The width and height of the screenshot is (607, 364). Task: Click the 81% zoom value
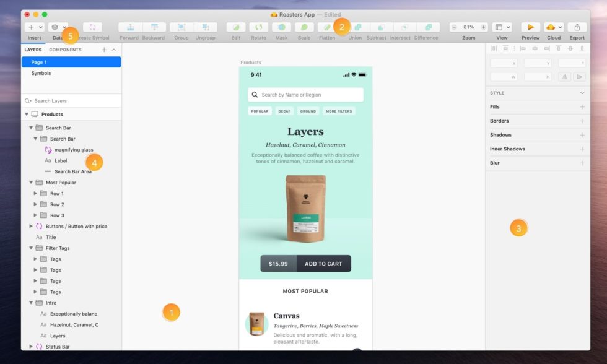click(x=468, y=27)
